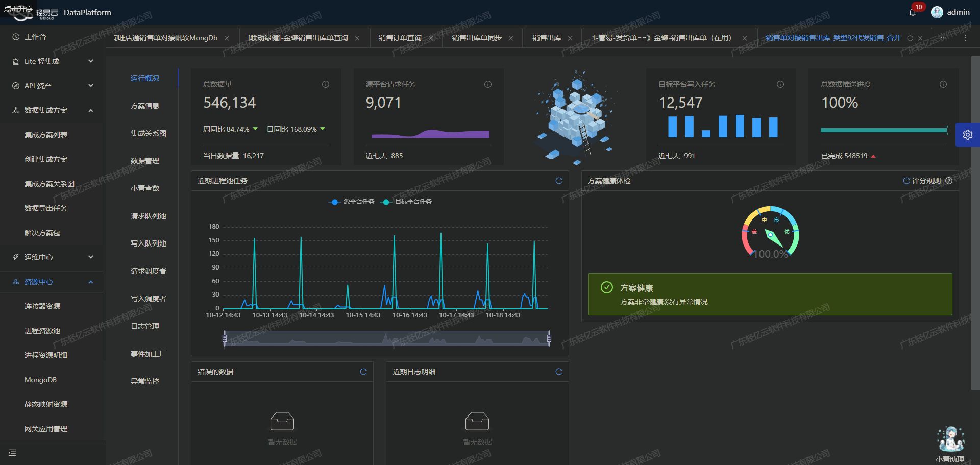
Task: Refresh the 近期进程池任务 chart
Action: pyautogui.click(x=559, y=181)
